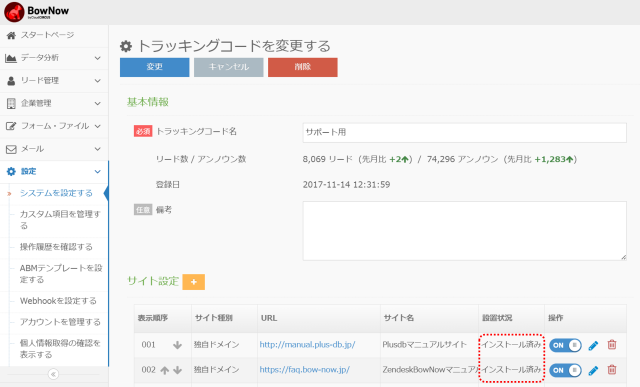Add a site with the orange plus button
The height and width of the screenshot is (387, 640).
pyautogui.click(x=193, y=282)
